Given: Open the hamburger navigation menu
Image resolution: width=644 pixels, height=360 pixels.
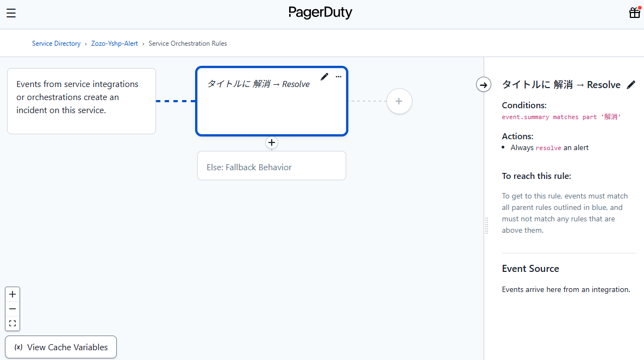Looking at the screenshot, I should [x=11, y=13].
